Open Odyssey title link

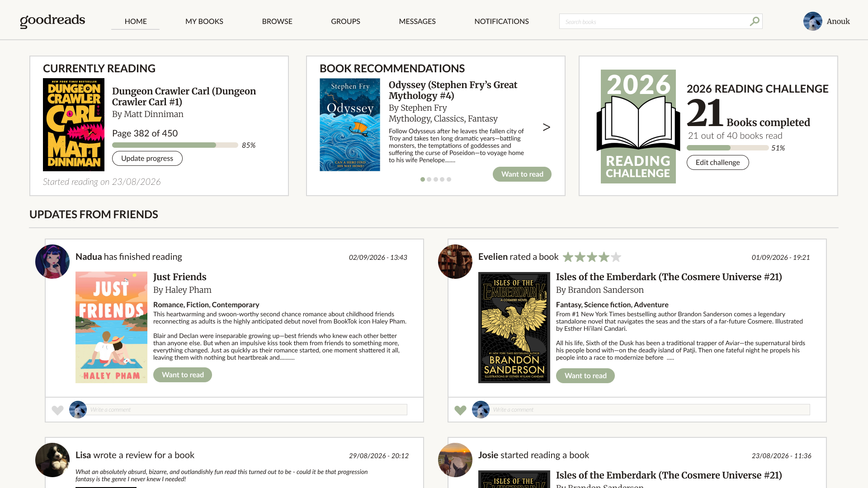453,90
